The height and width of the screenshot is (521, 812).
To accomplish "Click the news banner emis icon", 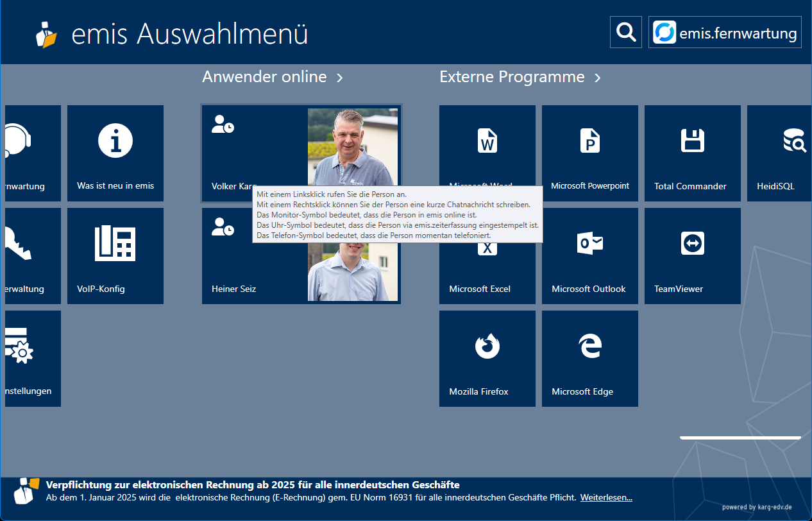I will (x=26, y=491).
